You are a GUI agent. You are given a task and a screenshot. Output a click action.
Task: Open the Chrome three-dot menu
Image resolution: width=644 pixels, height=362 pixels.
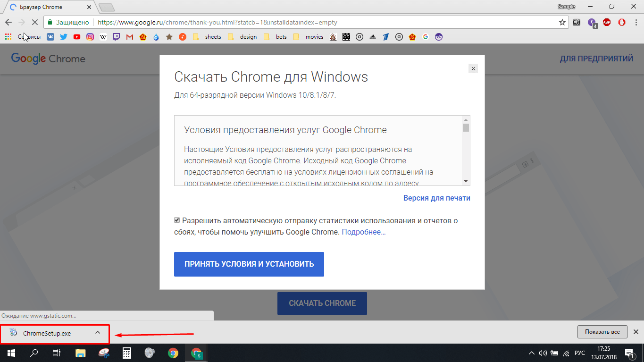[x=636, y=22]
